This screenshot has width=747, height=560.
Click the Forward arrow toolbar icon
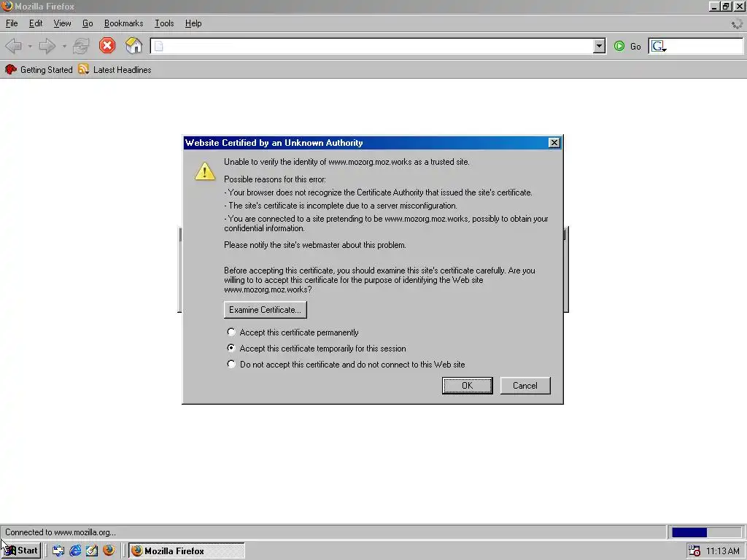[x=47, y=46]
